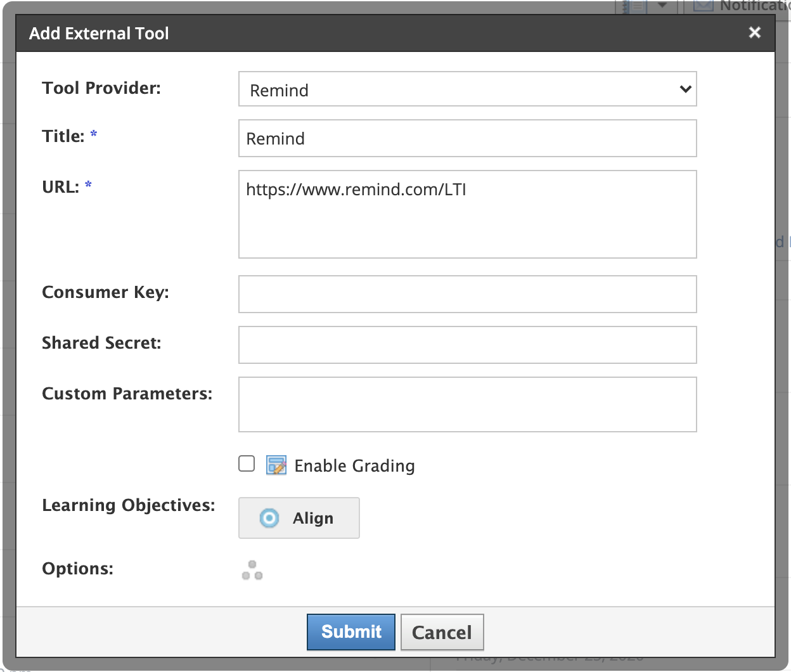Click inside the Title field showing Remind
This screenshot has width=791, height=672.
467,138
